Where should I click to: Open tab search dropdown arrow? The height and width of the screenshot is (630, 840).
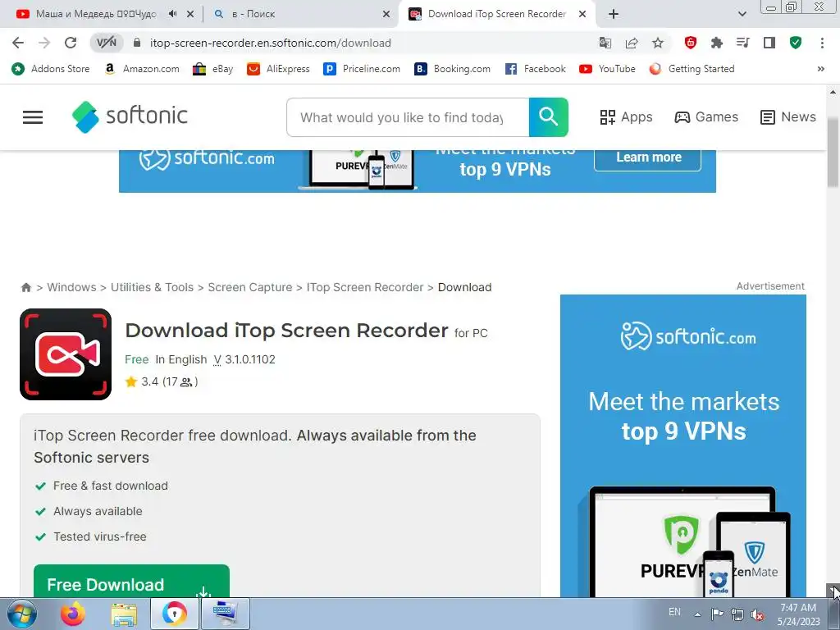(x=742, y=14)
